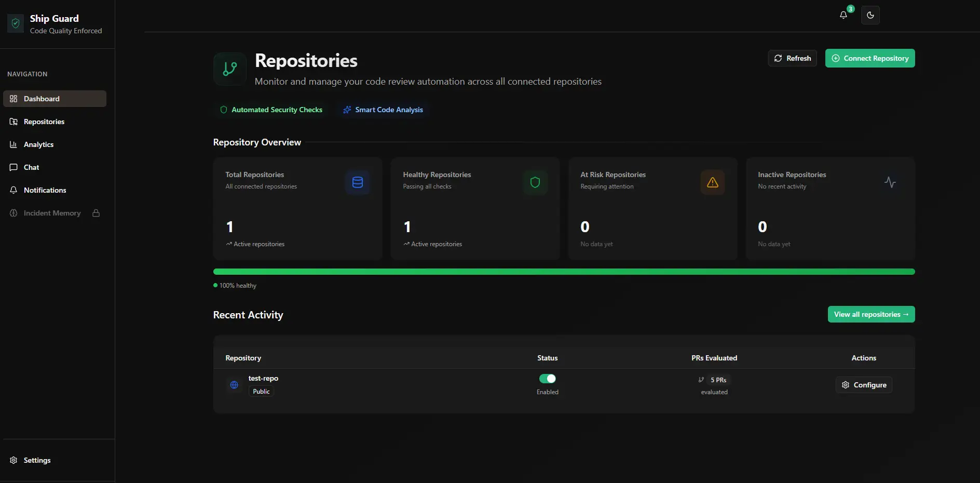Click the Refresh button

click(792, 58)
